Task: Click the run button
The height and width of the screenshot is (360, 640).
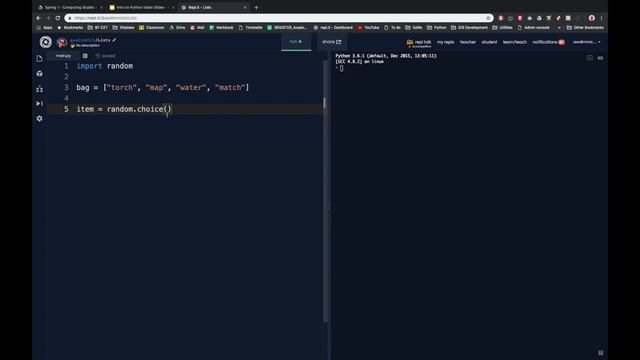Action: coord(296,42)
